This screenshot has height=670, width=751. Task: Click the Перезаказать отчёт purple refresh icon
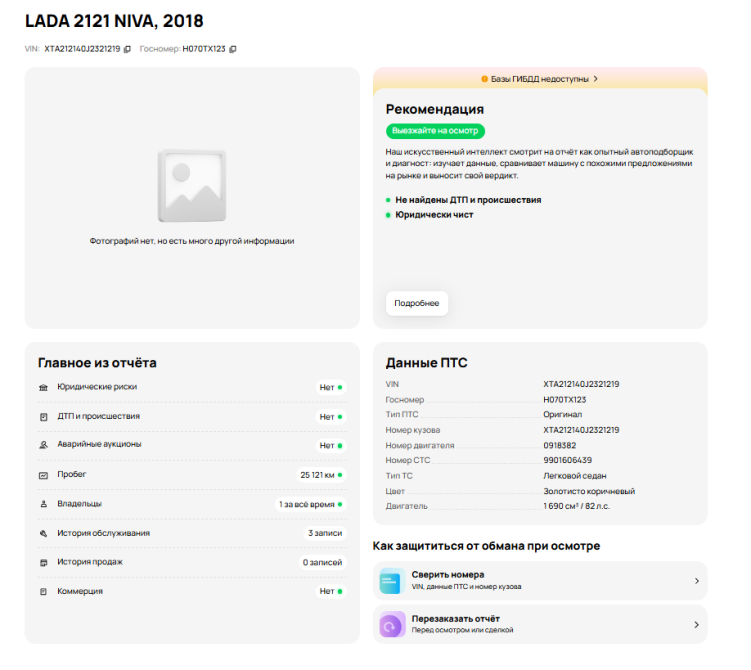(x=392, y=625)
